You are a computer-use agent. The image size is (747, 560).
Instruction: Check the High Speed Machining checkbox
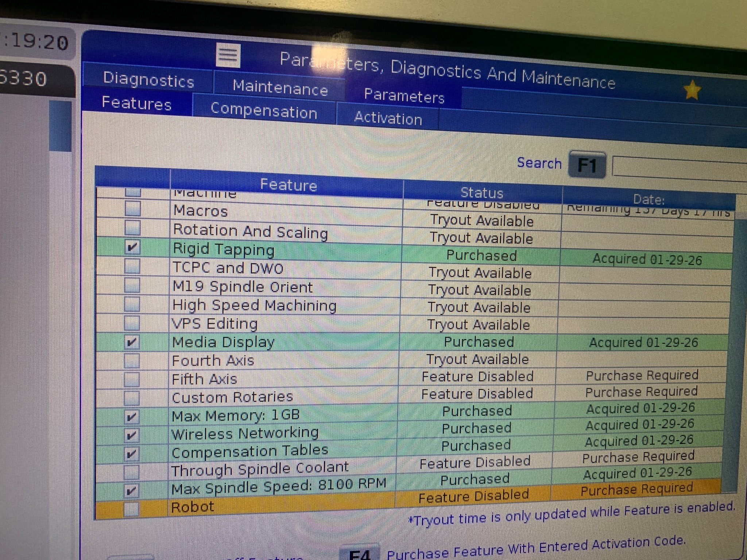[x=132, y=304]
